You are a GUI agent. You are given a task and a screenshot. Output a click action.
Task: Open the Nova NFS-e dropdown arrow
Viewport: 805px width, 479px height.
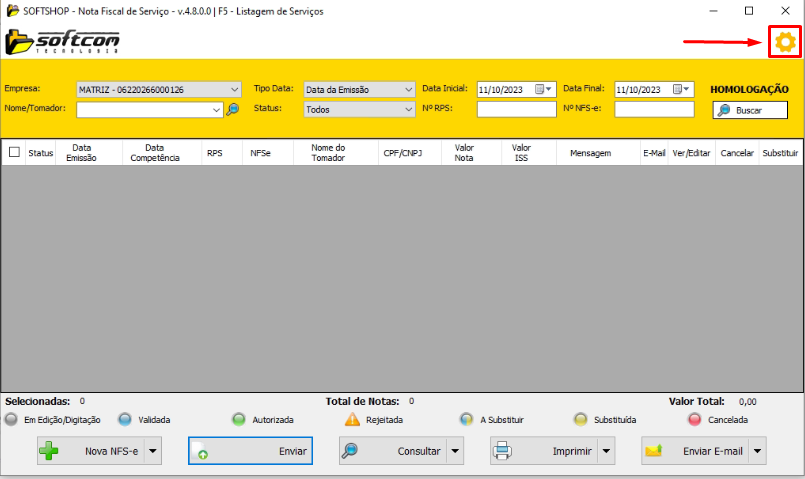pyautogui.click(x=152, y=451)
